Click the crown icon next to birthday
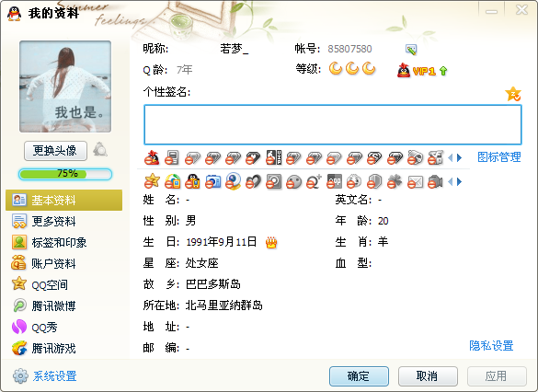 (271, 242)
